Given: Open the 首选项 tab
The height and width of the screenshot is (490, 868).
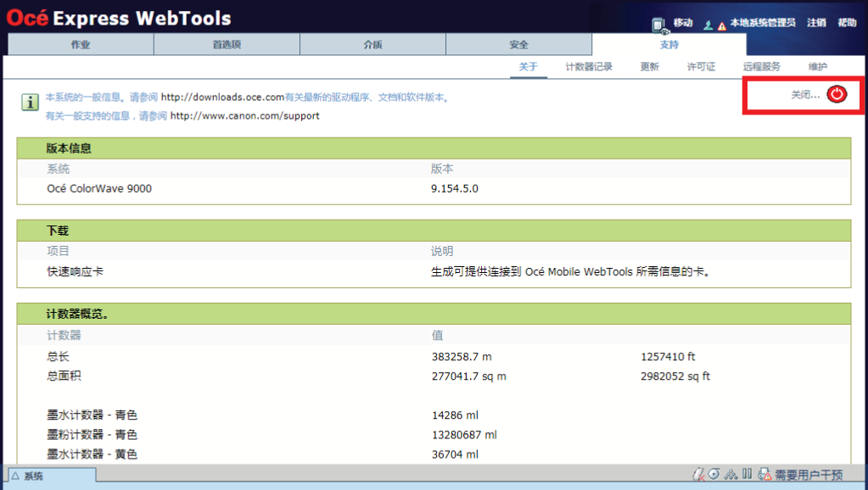Looking at the screenshot, I should 227,44.
